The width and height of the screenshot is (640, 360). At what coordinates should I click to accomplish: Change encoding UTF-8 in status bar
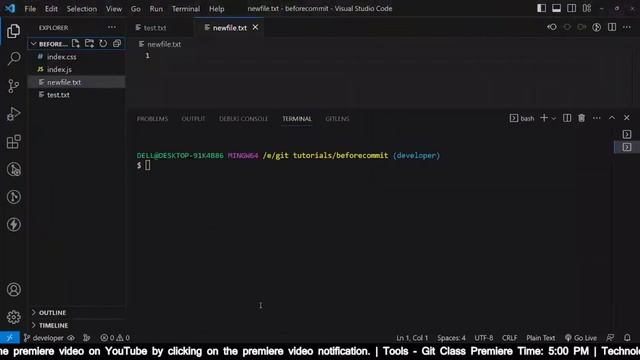coord(484,338)
